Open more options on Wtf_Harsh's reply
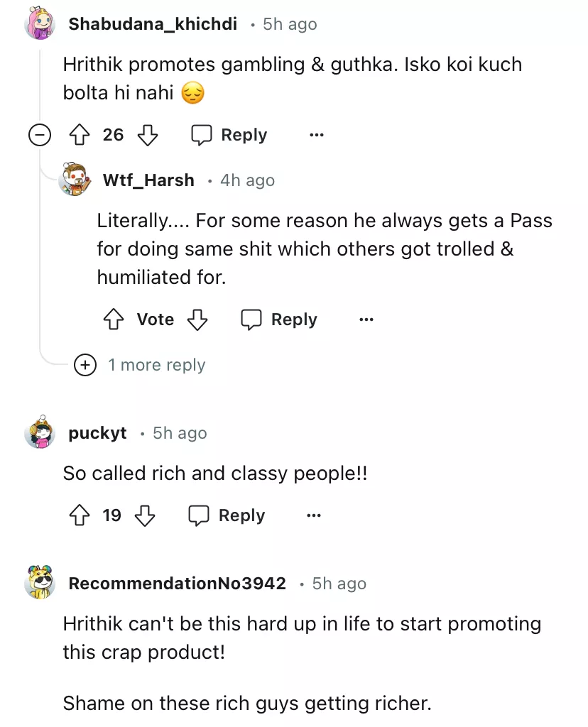The image size is (588, 727). (366, 319)
